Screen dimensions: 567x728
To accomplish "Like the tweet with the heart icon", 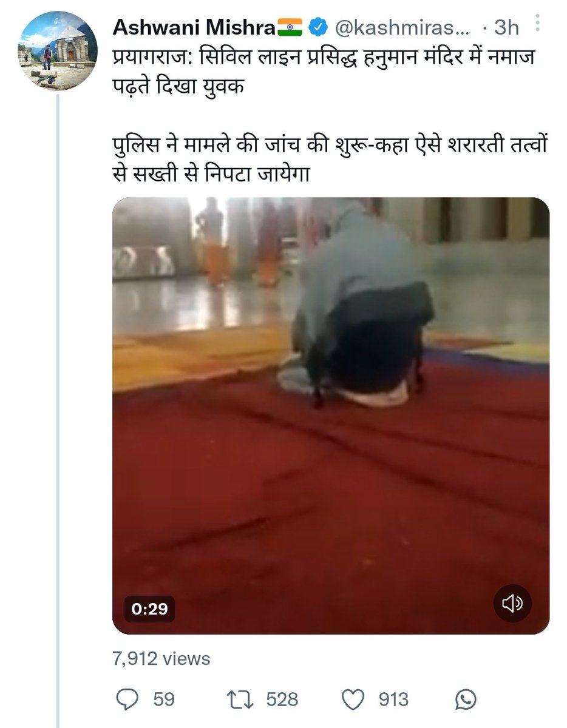I will pyautogui.click(x=353, y=699).
